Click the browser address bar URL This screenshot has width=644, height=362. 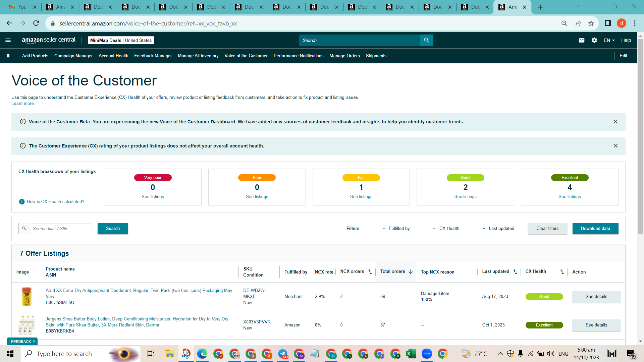[x=148, y=23]
